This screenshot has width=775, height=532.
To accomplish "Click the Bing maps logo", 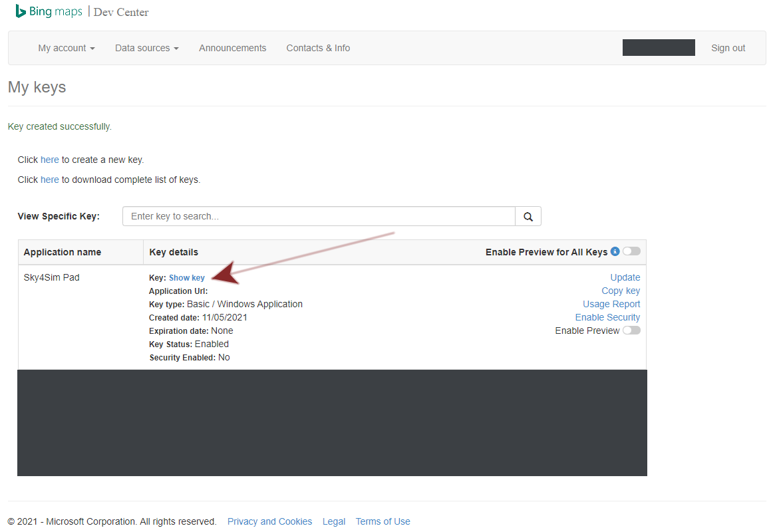I will (x=49, y=11).
